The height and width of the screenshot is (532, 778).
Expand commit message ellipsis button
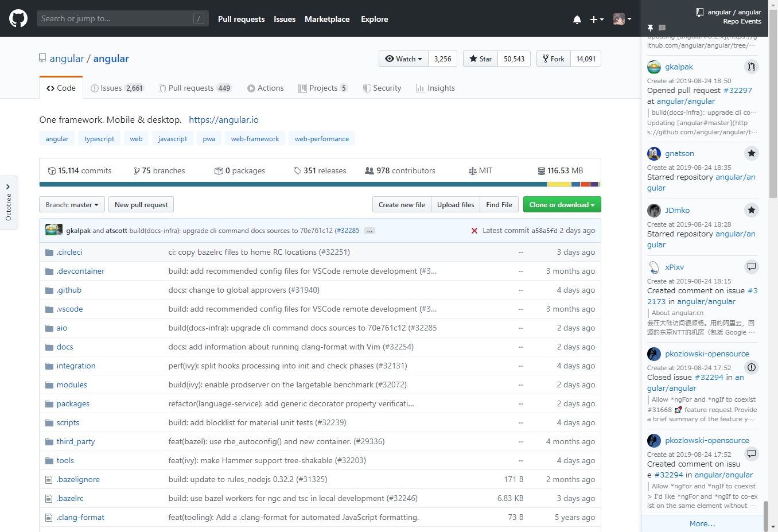pyautogui.click(x=369, y=231)
